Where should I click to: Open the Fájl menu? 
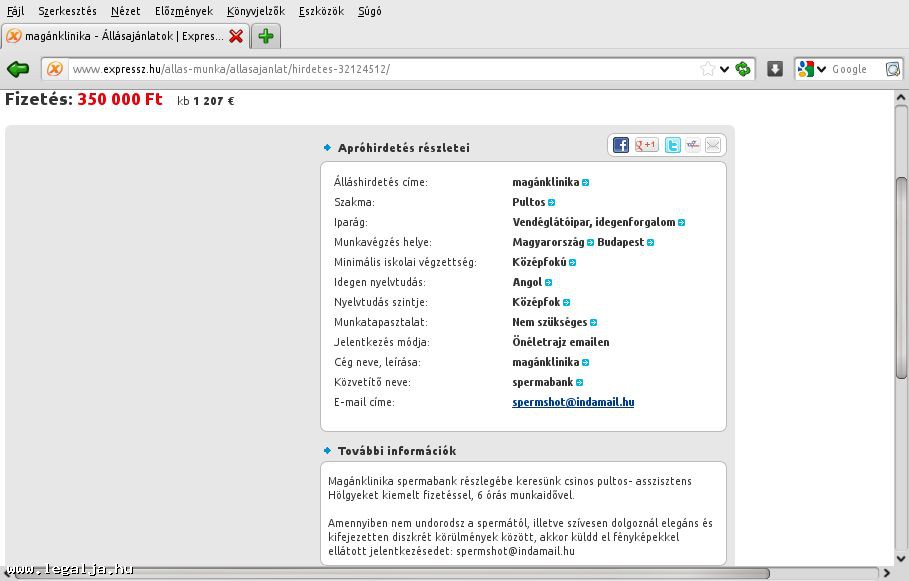[16, 11]
